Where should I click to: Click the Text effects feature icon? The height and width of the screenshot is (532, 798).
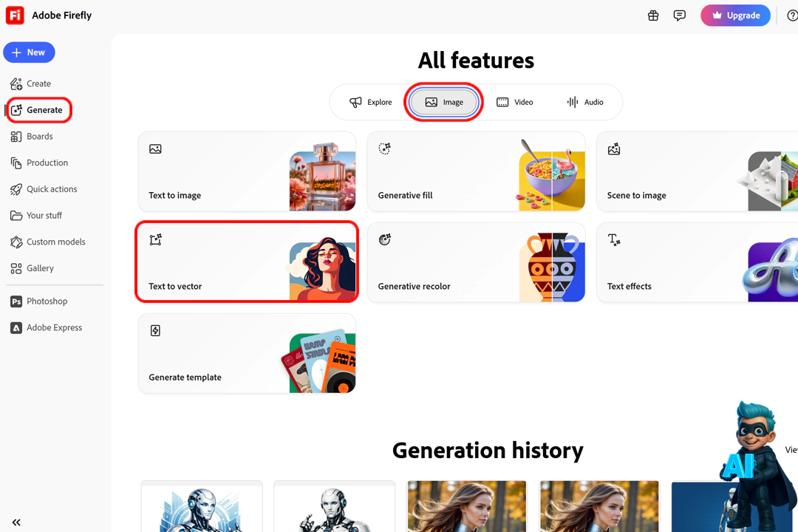613,239
